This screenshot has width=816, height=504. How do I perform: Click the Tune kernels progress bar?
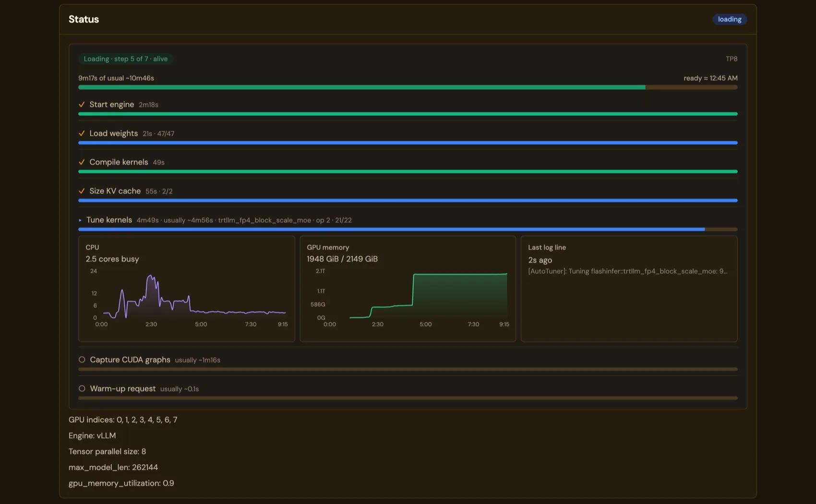[x=408, y=229]
